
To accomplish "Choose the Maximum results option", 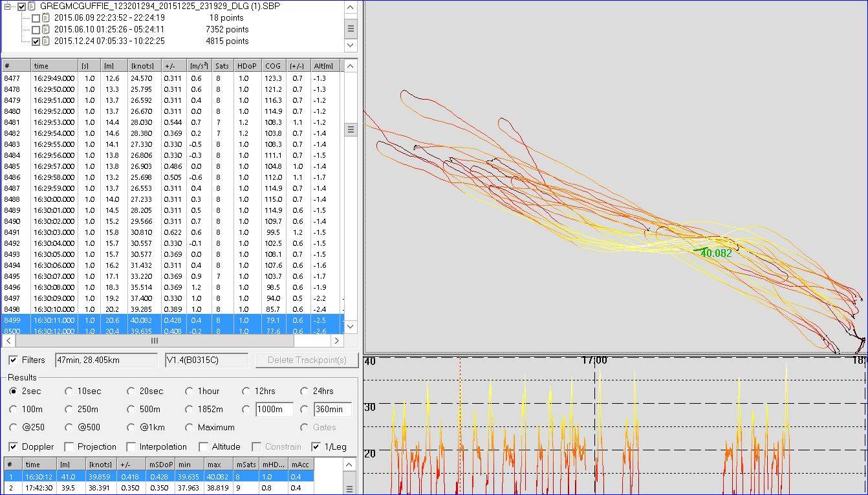I will tap(189, 427).
